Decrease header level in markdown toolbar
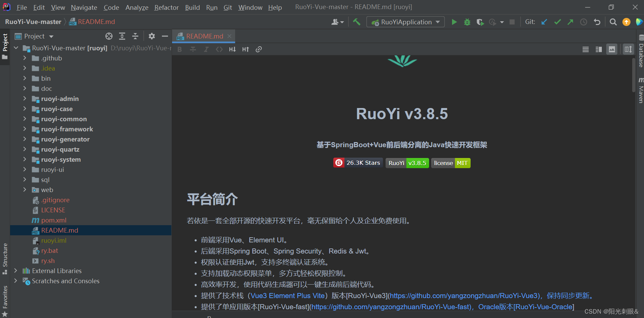Viewport: 644px width, 318px height. pos(232,49)
